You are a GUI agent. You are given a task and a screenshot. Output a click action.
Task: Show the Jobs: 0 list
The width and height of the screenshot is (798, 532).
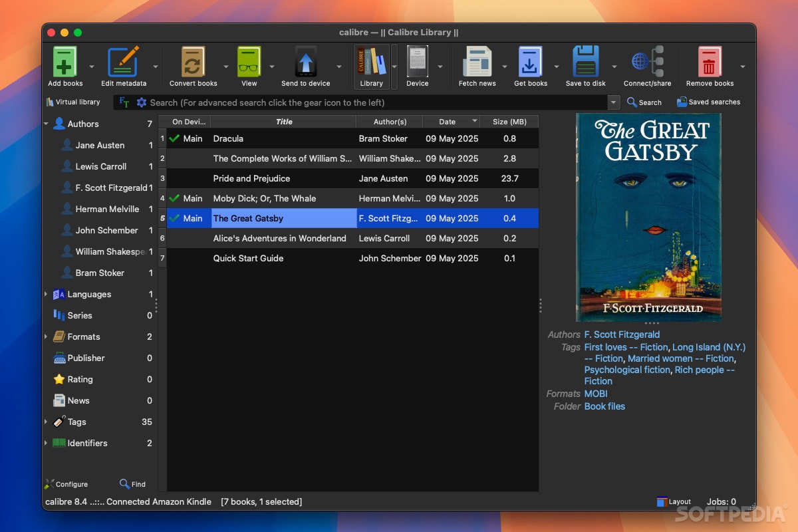[721, 501]
